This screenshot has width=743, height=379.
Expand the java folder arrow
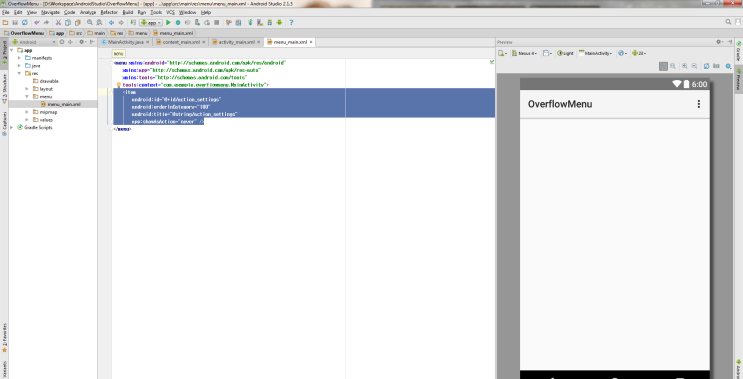[19, 65]
